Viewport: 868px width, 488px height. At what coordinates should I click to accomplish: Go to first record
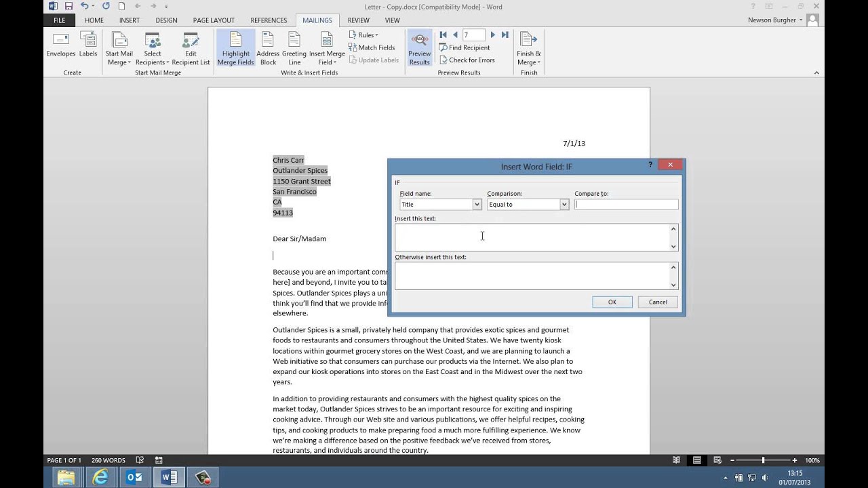click(x=443, y=35)
